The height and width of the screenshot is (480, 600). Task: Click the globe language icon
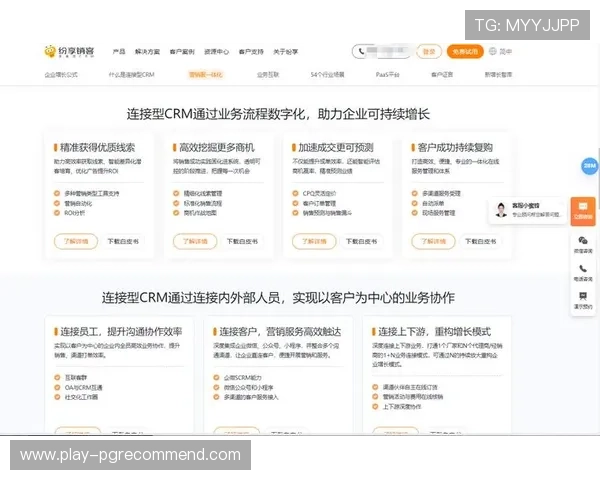click(x=493, y=51)
